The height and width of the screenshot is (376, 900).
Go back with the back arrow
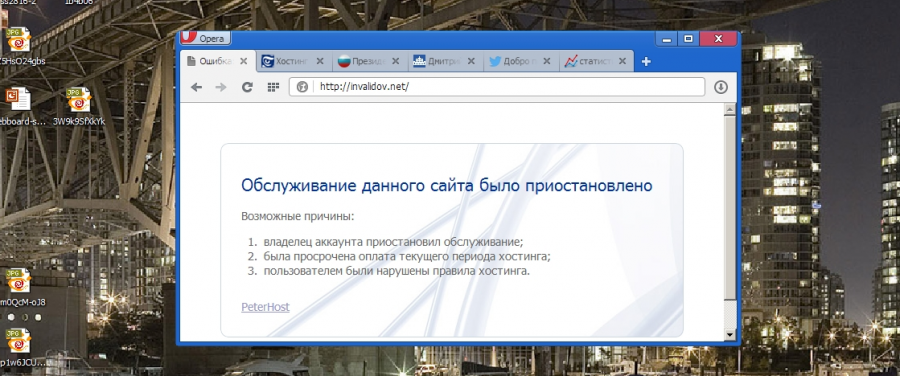tap(196, 87)
